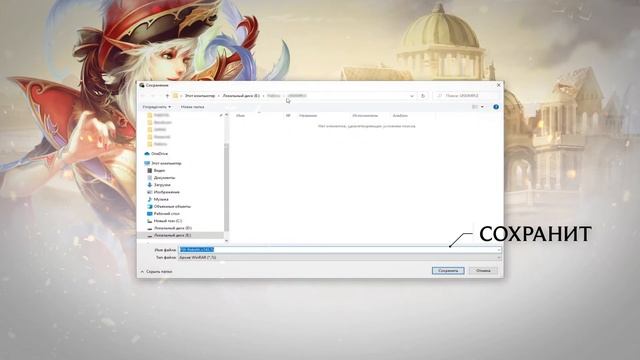Select Видео folder in navigation tree
This screenshot has height=360, width=640.
(159, 170)
